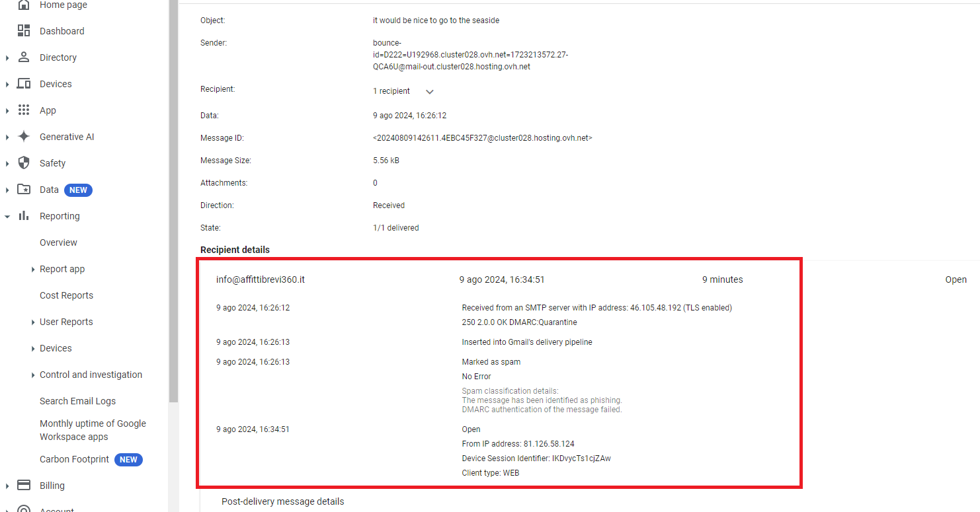Click the Data folder star icon
The width and height of the screenshot is (980, 512).
tap(24, 190)
